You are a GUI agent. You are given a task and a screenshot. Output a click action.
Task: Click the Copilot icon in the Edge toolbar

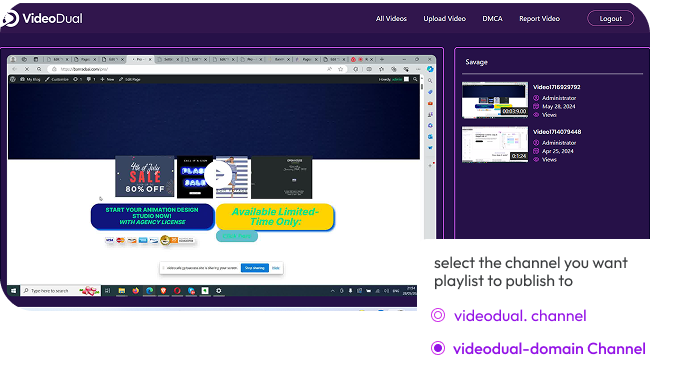[x=430, y=69]
